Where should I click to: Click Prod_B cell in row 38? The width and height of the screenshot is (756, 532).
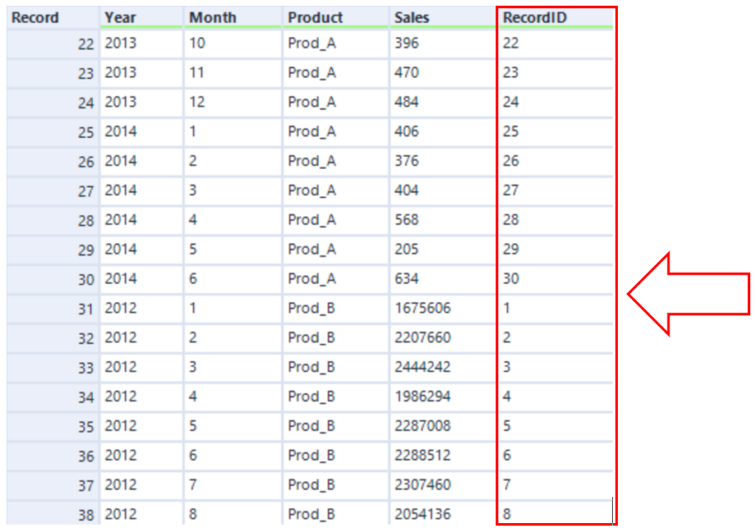[335, 514]
